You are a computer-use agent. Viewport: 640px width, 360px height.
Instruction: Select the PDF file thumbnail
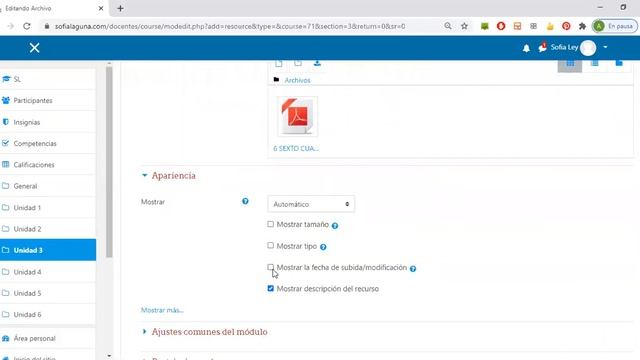297,117
